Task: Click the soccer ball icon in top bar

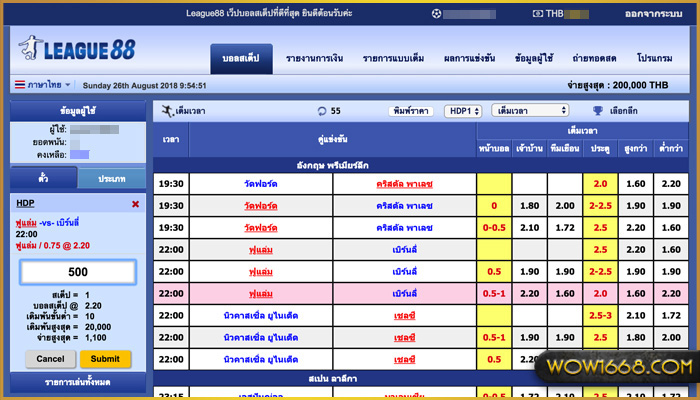Action: (x=436, y=14)
